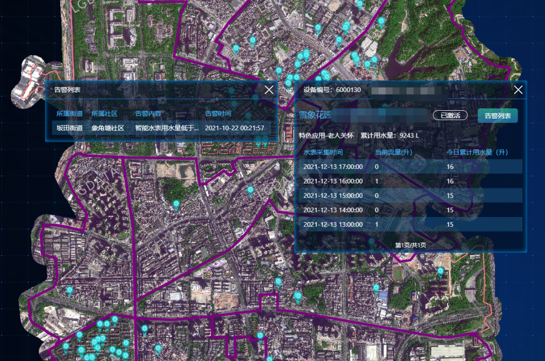Click the teal marker directly beneath the device panel's right side

point(441,272)
